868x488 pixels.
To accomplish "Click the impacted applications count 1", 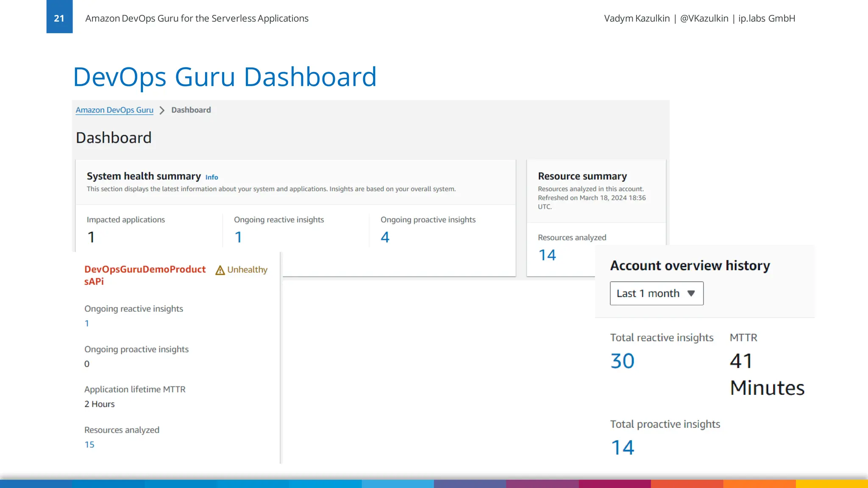I will click(91, 237).
